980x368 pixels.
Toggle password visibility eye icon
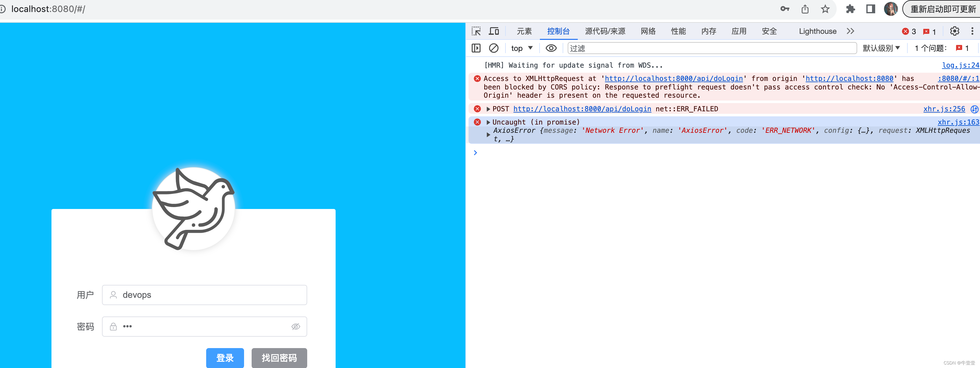[x=296, y=327]
